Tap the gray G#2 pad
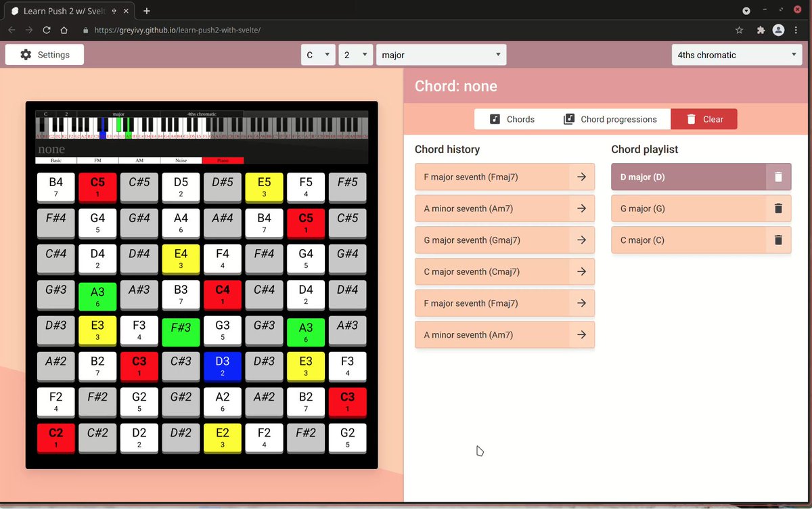This screenshot has width=812, height=509. pyautogui.click(x=181, y=401)
